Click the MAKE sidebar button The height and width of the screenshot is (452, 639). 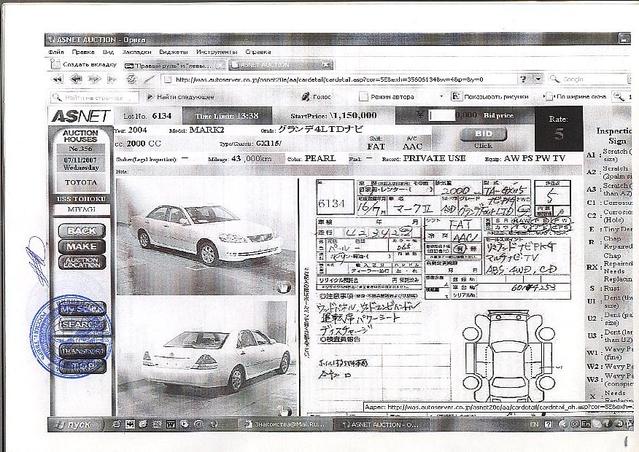click(82, 247)
